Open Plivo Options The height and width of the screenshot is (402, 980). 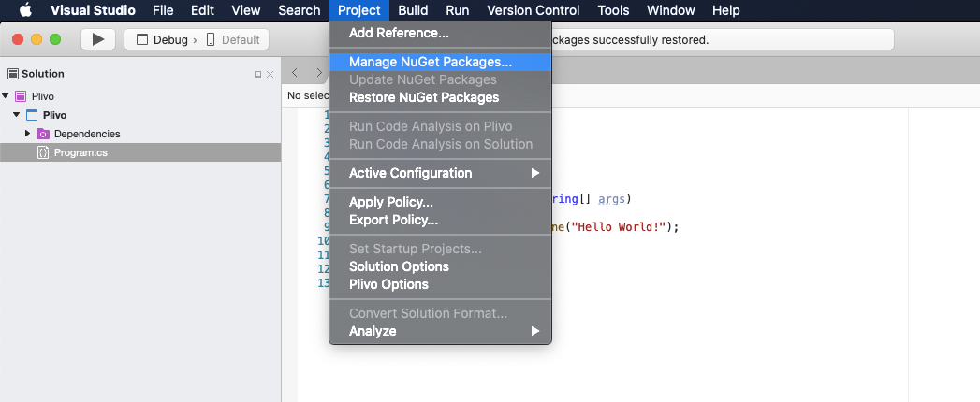[x=441, y=284]
